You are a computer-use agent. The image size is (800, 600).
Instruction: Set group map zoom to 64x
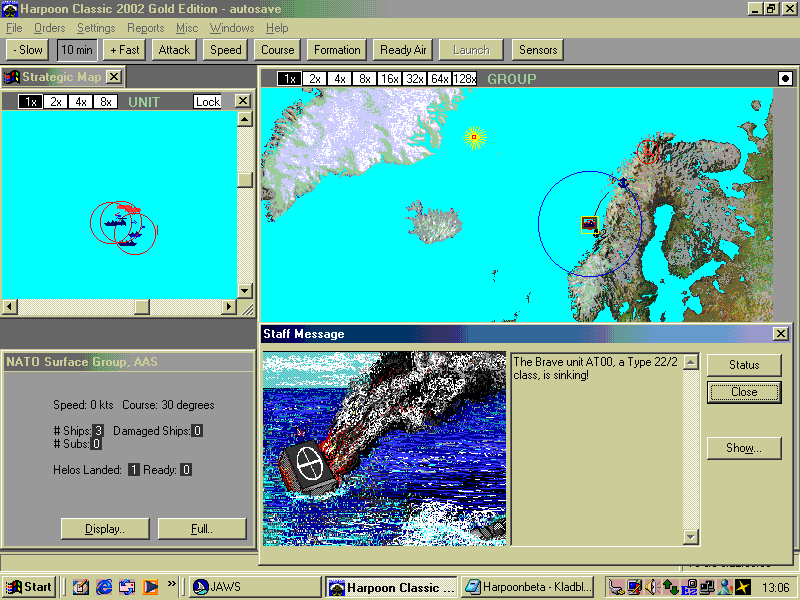tap(439, 79)
